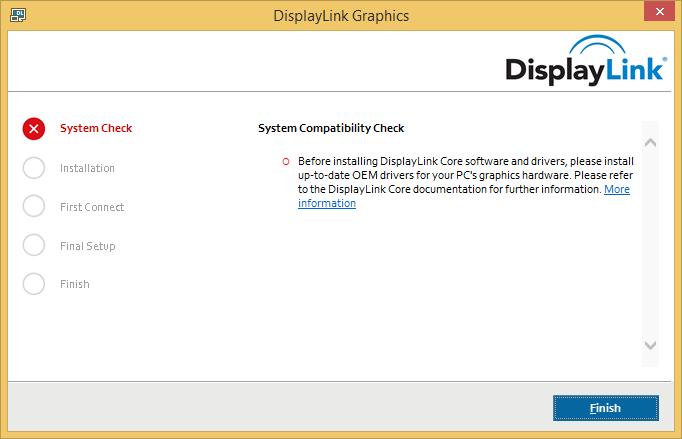Select the System Check step label
Viewport: 682px width, 439px height.
click(x=96, y=128)
